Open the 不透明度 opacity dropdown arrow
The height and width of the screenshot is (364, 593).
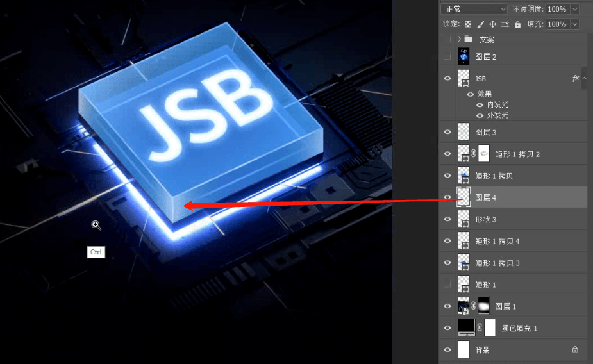tap(575, 9)
